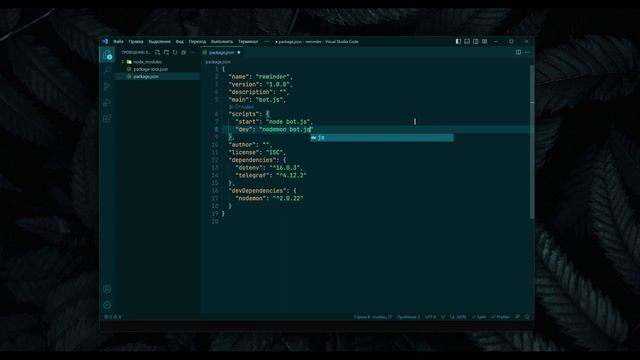Click the VS Code logo icon
640x360 pixels.
pos(105,41)
